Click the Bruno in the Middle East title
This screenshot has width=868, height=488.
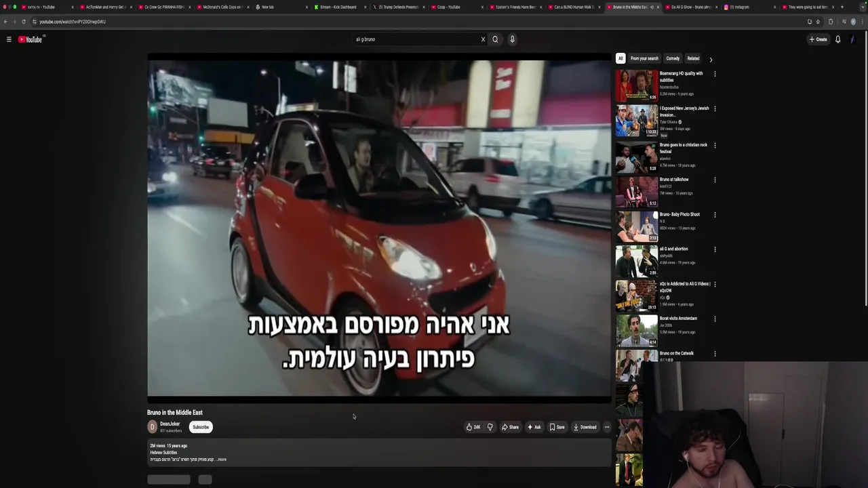[175, 412]
